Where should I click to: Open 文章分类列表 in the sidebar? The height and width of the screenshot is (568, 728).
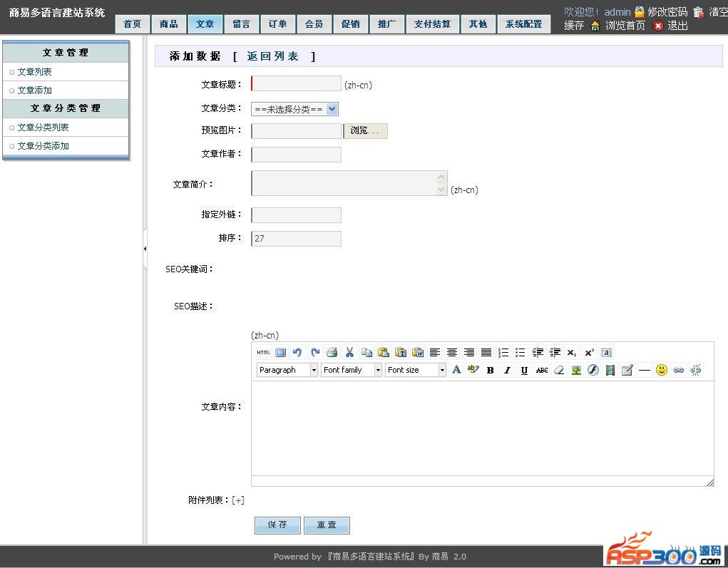[x=43, y=128]
